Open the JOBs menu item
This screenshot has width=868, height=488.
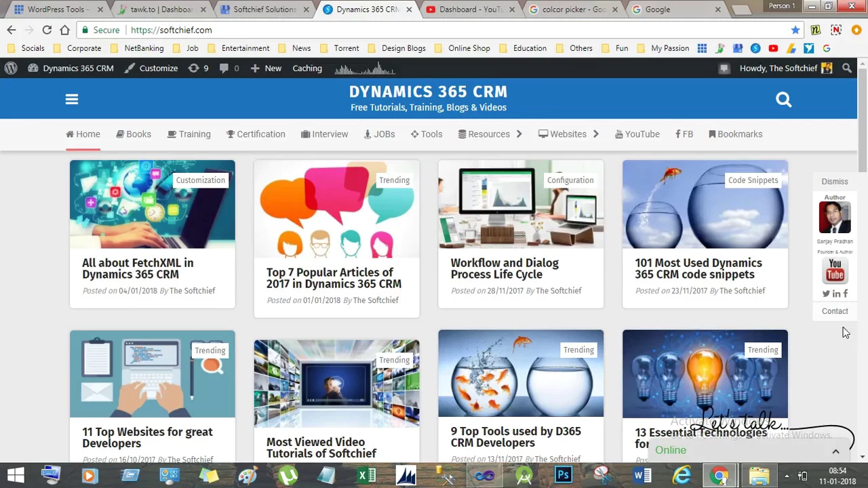coord(380,134)
